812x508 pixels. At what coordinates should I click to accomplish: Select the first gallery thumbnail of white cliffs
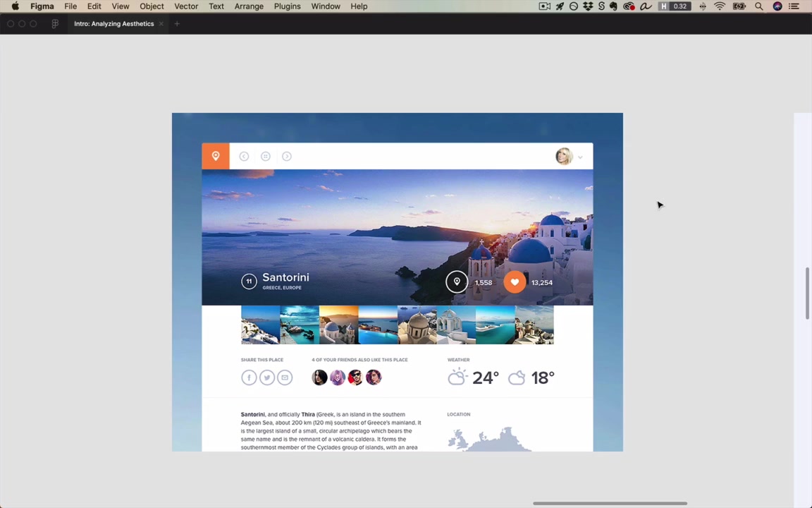pos(261,325)
